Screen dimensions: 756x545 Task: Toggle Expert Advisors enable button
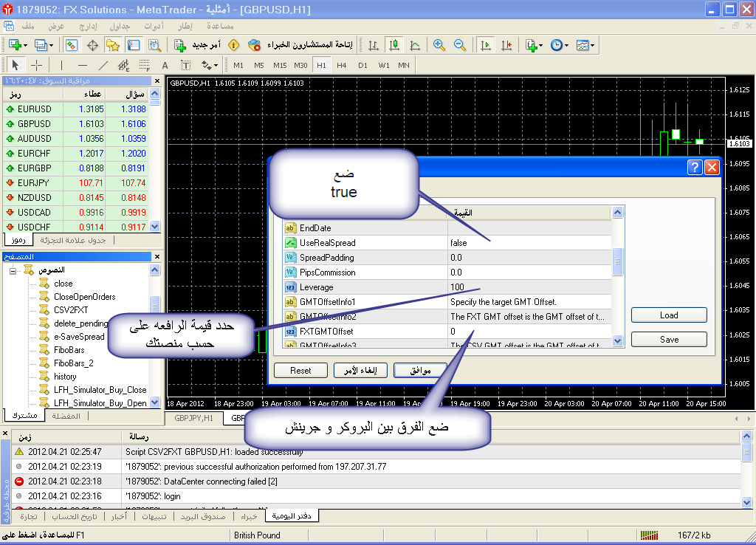(x=301, y=45)
